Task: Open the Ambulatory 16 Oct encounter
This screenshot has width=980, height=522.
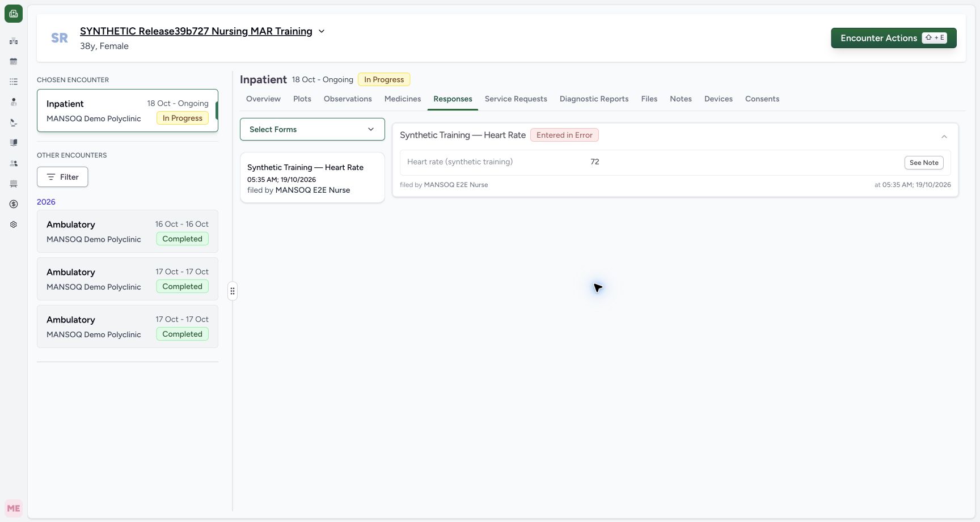Action: (x=128, y=231)
